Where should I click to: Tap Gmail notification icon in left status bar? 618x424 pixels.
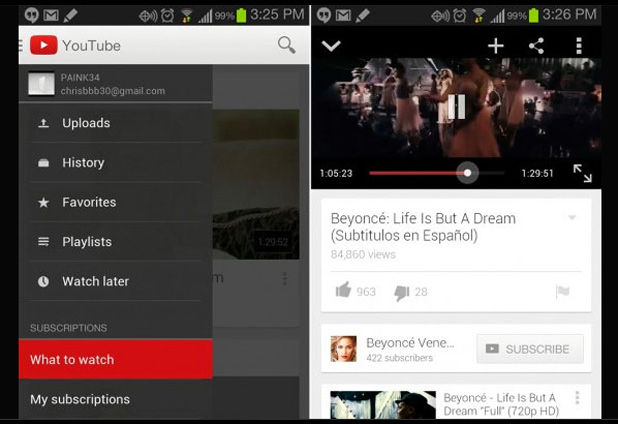(x=51, y=16)
